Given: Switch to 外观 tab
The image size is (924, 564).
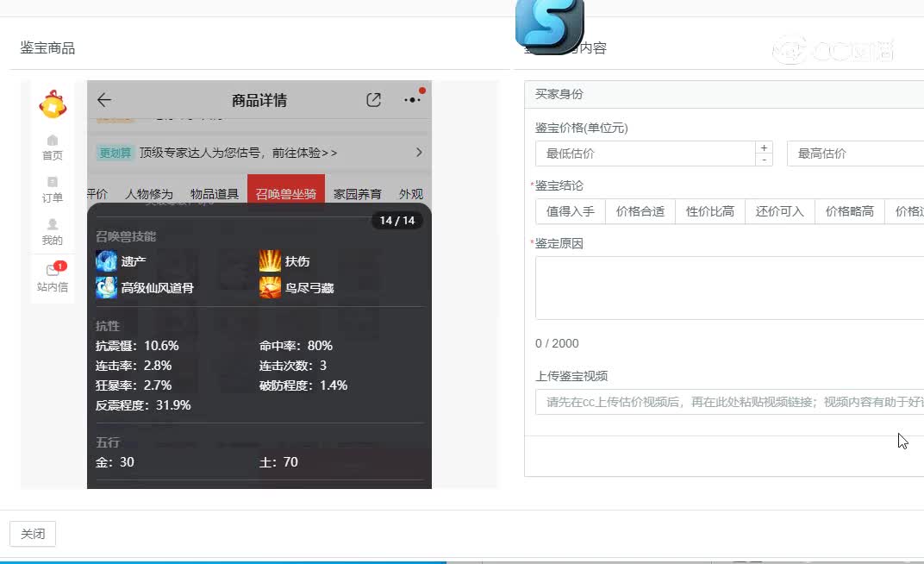Looking at the screenshot, I should pyautogui.click(x=411, y=194).
